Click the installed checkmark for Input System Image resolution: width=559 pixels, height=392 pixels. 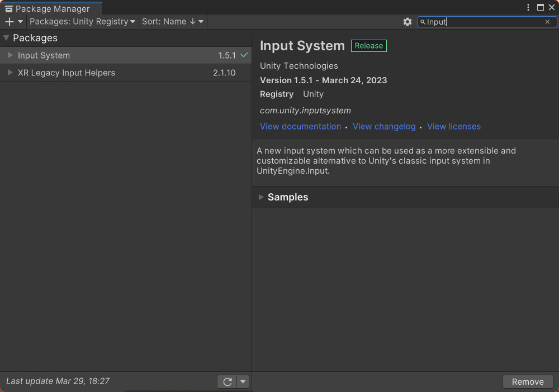(244, 55)
